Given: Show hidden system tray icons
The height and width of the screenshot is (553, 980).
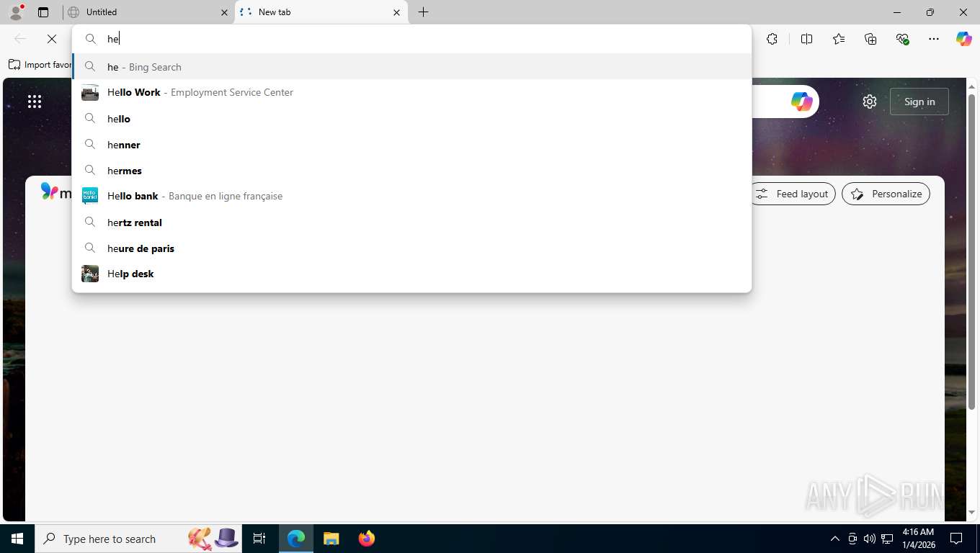Looking at the screenshot, I should click(835, 539).
